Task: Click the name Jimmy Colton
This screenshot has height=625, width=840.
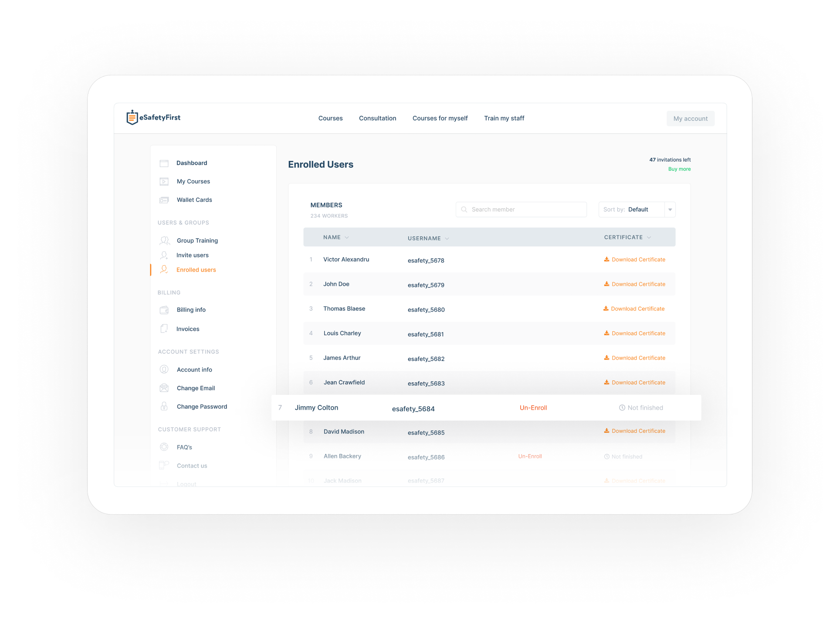Action: click(316, 408)
